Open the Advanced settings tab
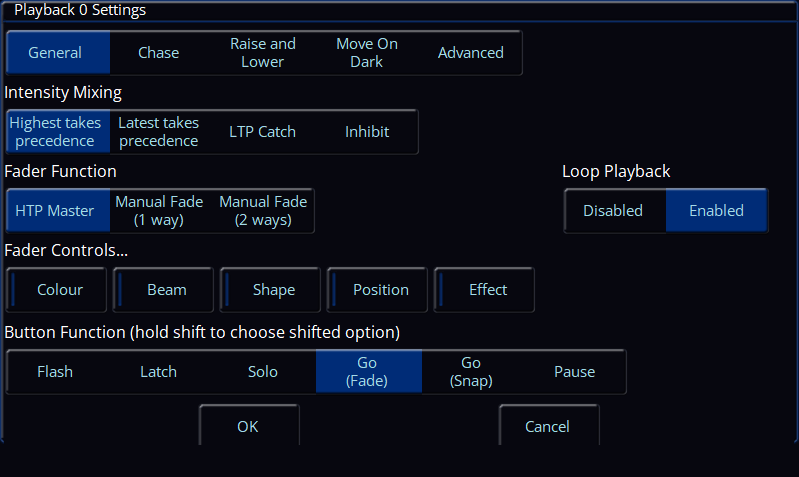Screen dimensions: 799x477 [470, 53]
